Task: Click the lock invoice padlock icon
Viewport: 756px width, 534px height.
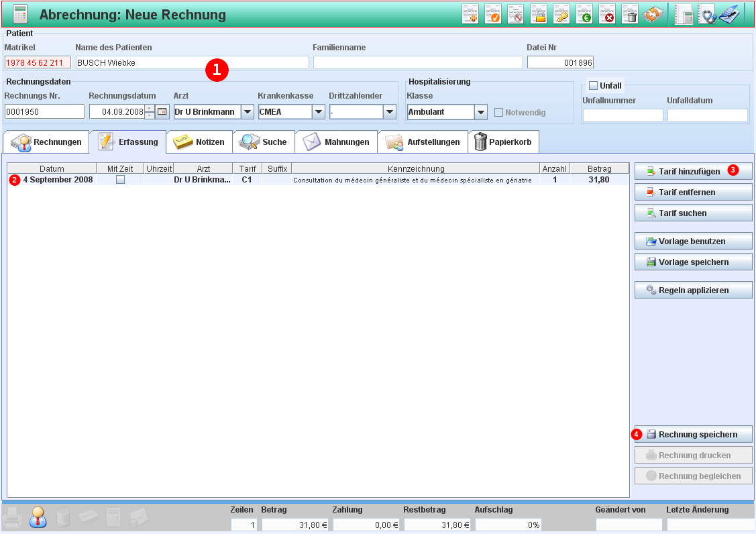Action: tap(539, 15)
